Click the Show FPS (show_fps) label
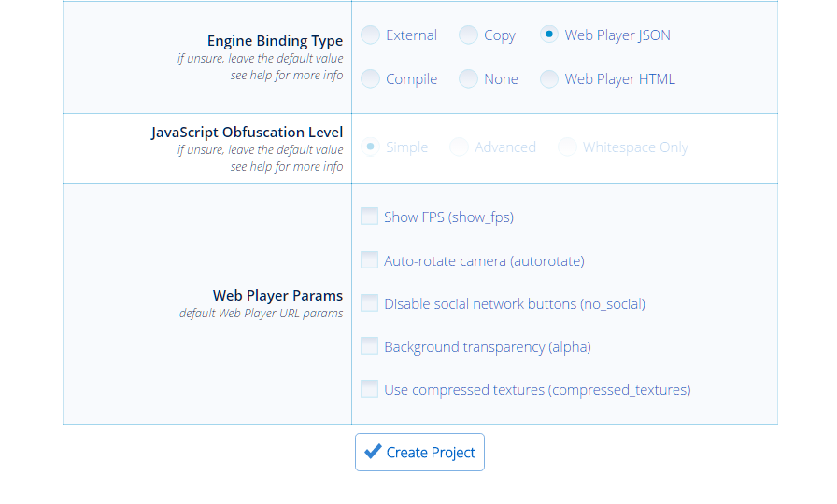 [448, 217]
